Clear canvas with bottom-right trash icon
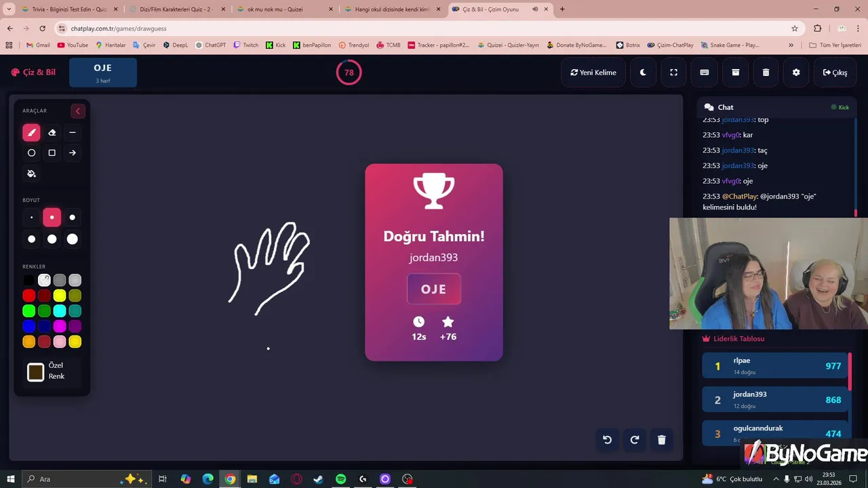868x488 pixels. [x=662, y=440]
